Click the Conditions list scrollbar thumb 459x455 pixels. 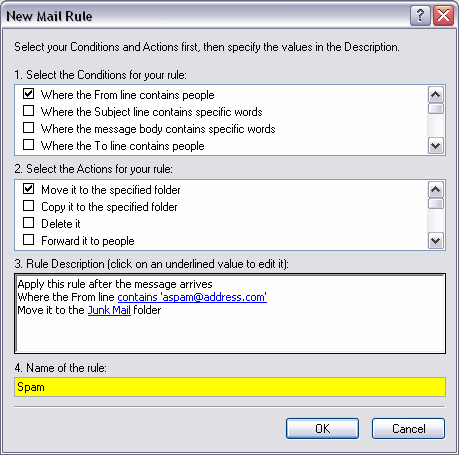pyautogui.click(x=436, y=109)
